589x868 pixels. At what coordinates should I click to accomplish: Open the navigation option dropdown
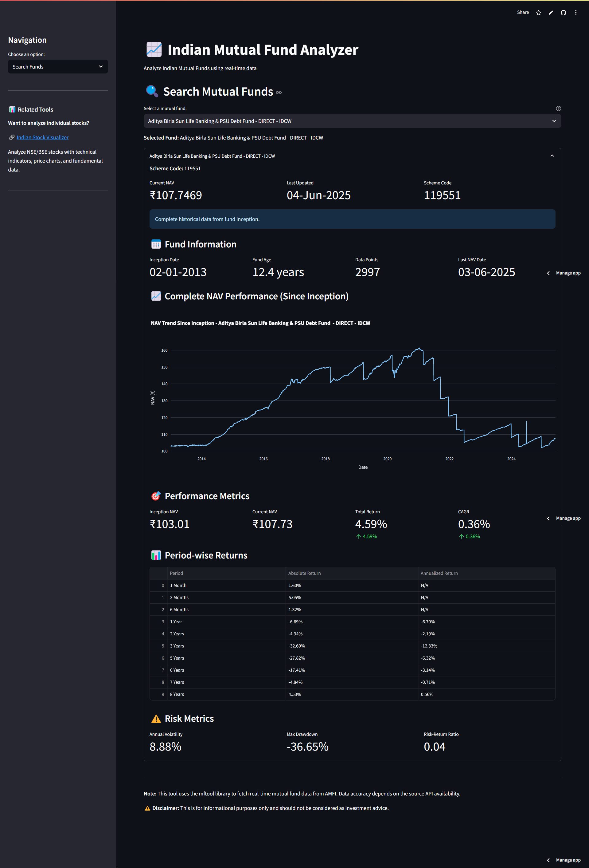click(x=58, y=67)
